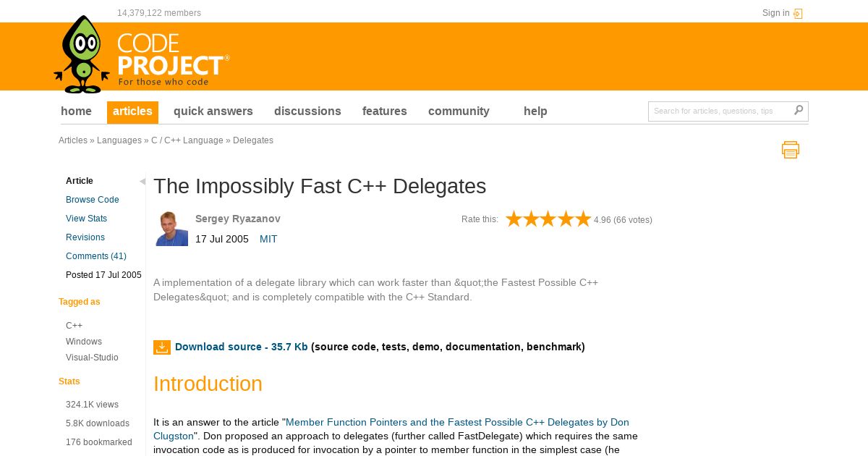
Task: Open the articles menu tab
Action: pos(132,111)
